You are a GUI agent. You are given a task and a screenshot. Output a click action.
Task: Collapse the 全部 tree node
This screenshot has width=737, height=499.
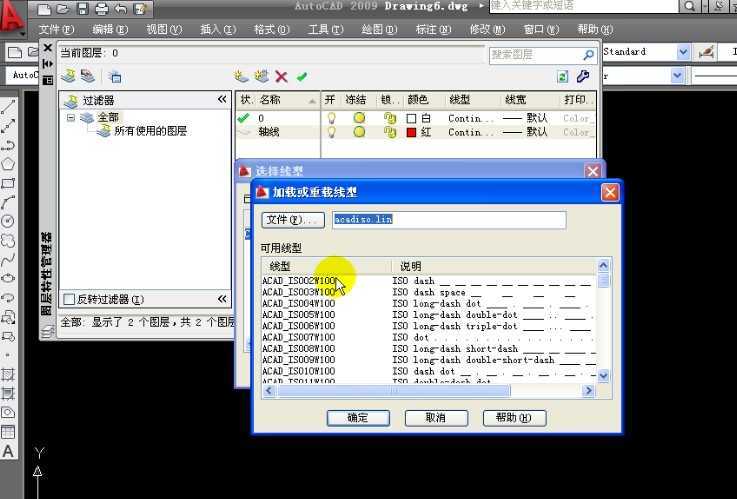(x=71, y=117)
